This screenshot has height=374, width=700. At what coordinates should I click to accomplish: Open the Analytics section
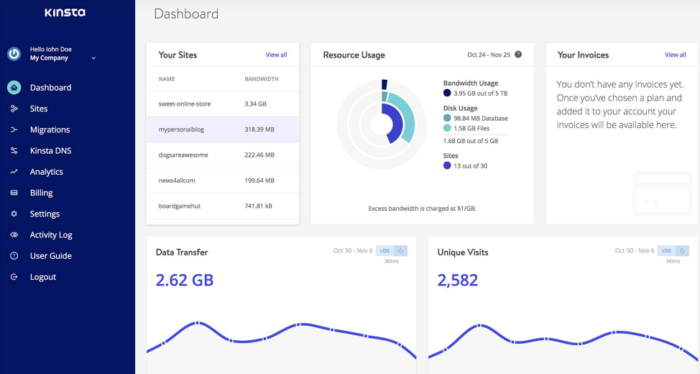tap(46, 171)
